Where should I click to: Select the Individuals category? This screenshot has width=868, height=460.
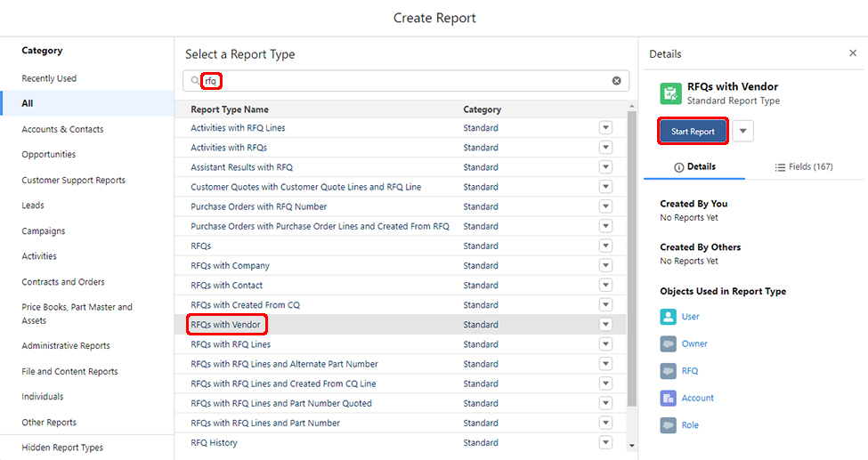coord(42,397)
